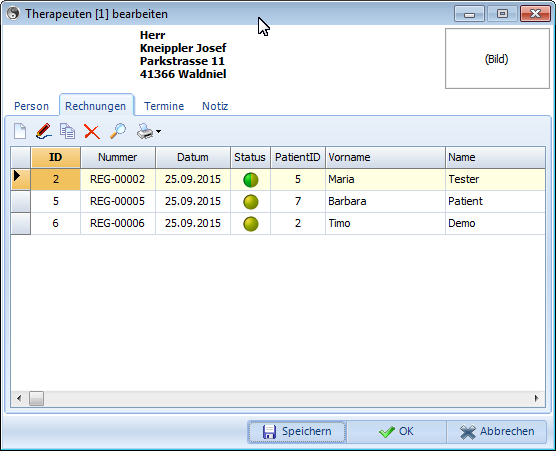Click the horizontal scrollbar right arrow

537,399
